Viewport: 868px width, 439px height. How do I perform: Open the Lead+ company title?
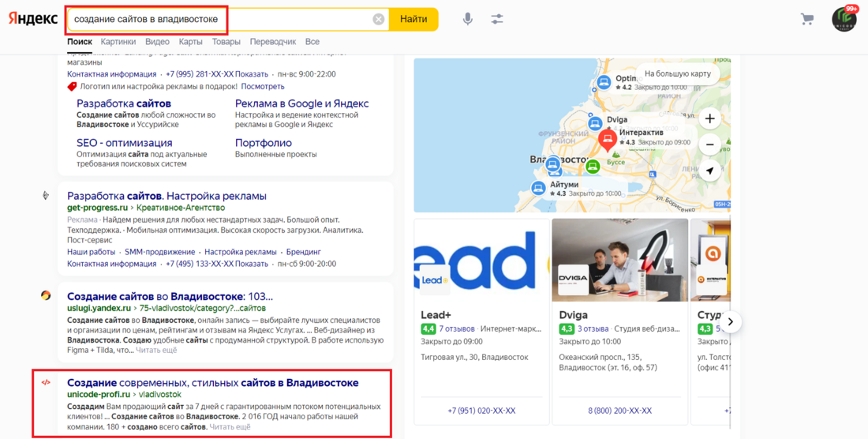pos(436,315)
